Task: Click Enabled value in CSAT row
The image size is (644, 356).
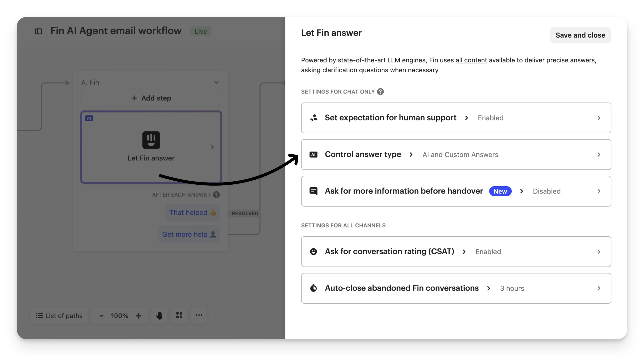Action: (488, 251)
